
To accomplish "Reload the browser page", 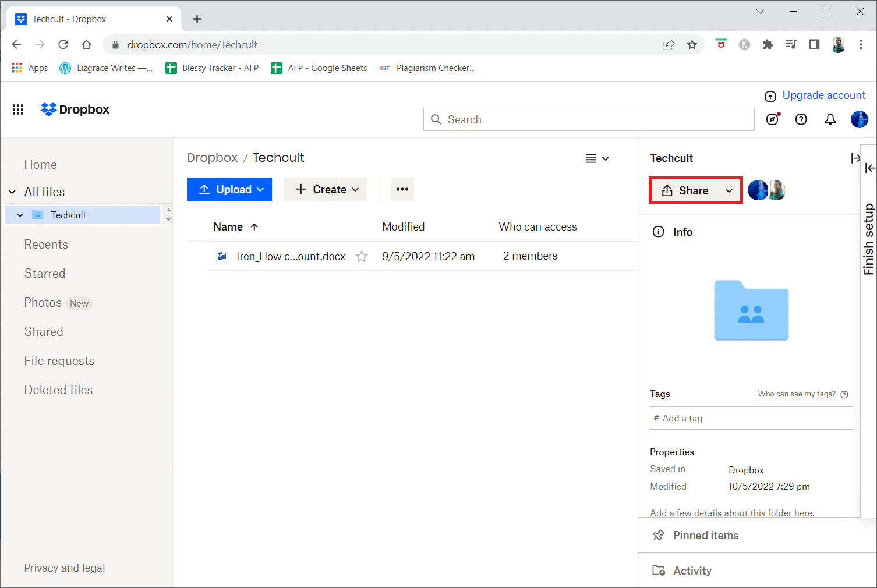I will (63, 45).
